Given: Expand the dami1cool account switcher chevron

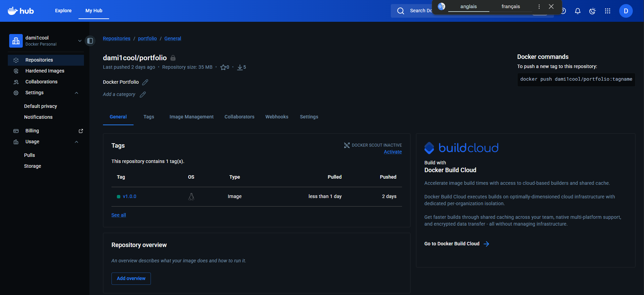Looking at the screenshot, I should [80, 41].
